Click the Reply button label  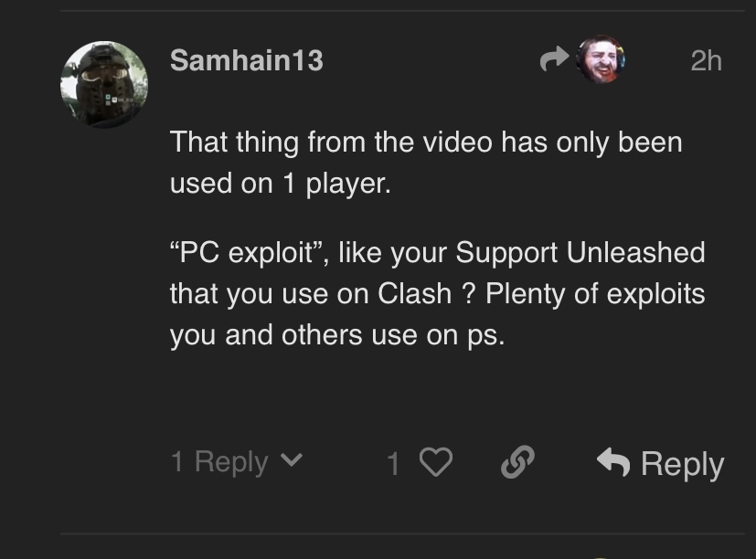(x=682, y=464)
